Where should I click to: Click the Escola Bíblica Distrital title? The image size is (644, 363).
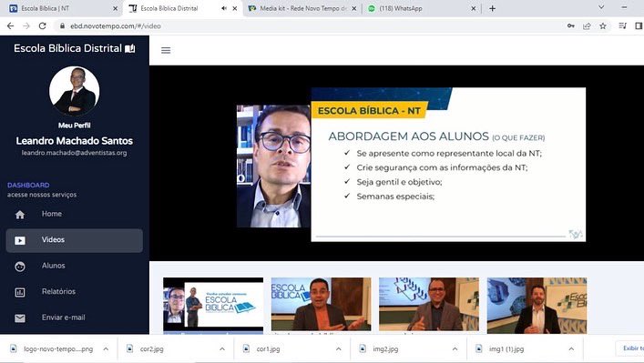coord(67,48)
